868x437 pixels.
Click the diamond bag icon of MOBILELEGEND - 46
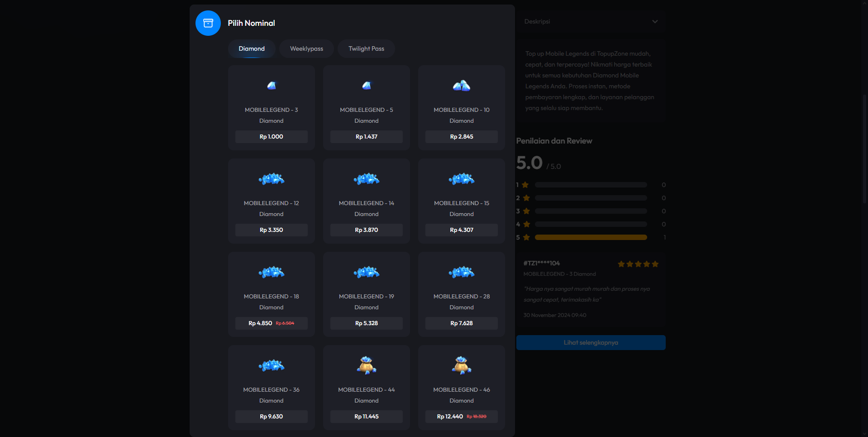[x=462, y=365]
